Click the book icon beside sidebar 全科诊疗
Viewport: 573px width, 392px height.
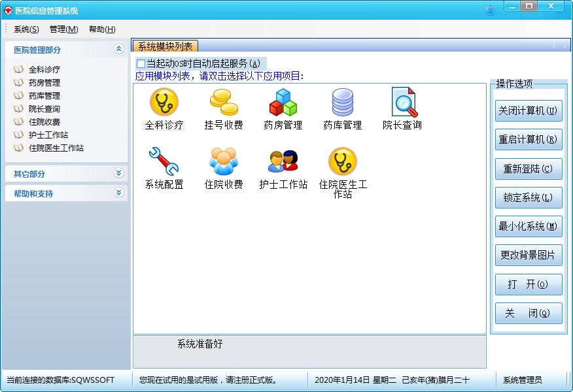[x=18, y=69]
